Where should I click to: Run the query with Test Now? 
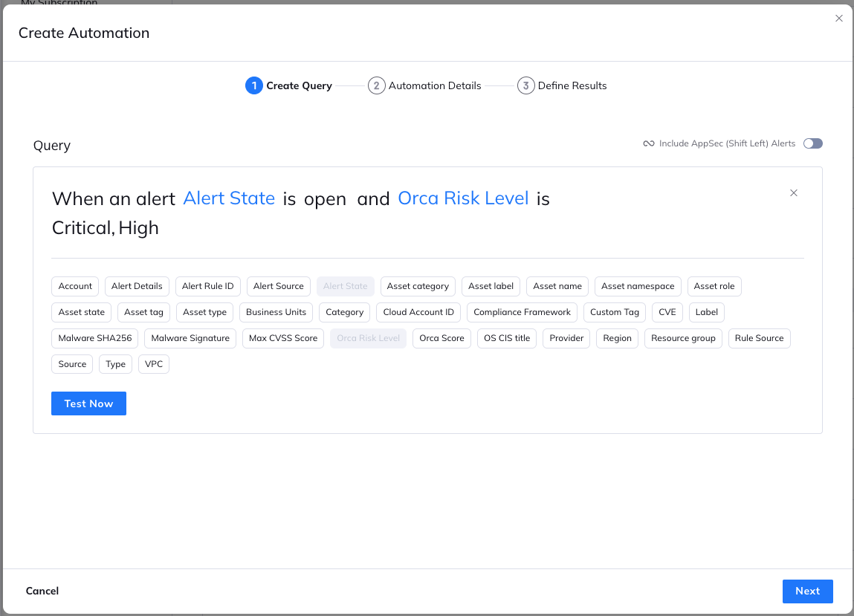(x=88, y=403)
